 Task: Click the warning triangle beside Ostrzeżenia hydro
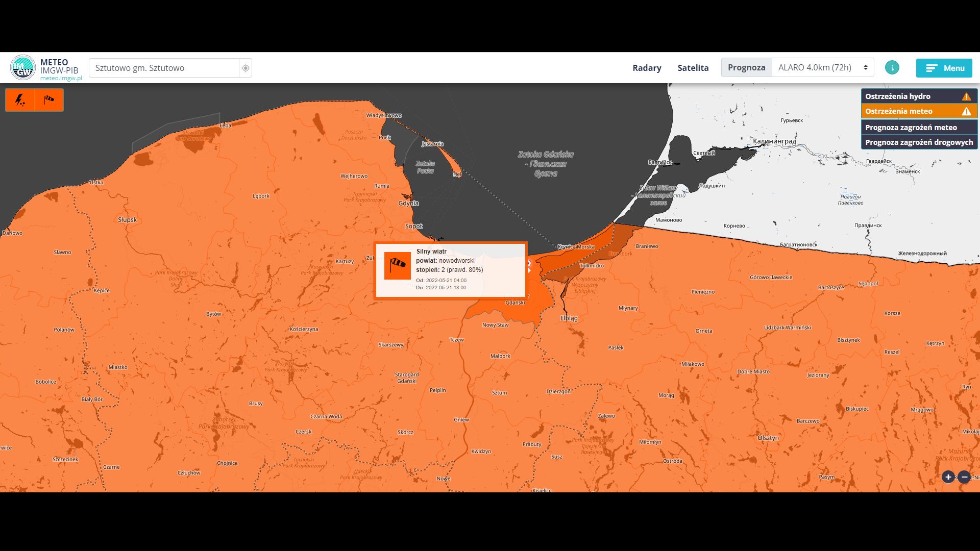[x=966, y=96]
